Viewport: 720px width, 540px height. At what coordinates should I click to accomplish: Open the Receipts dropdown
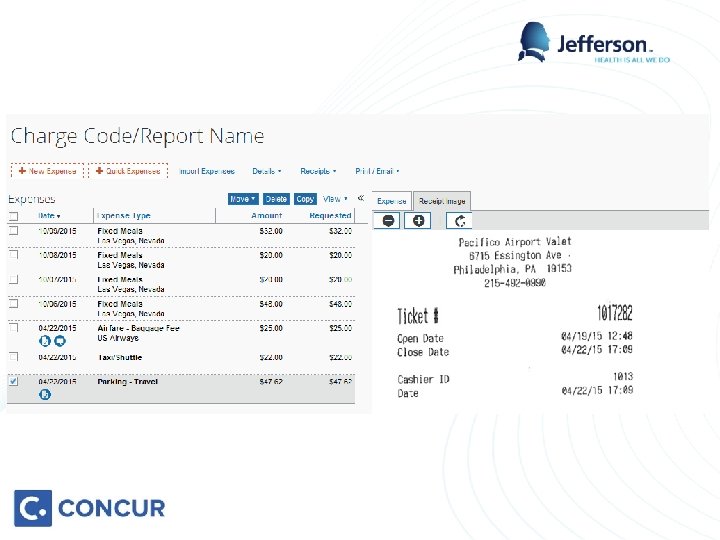click(318, 171)
